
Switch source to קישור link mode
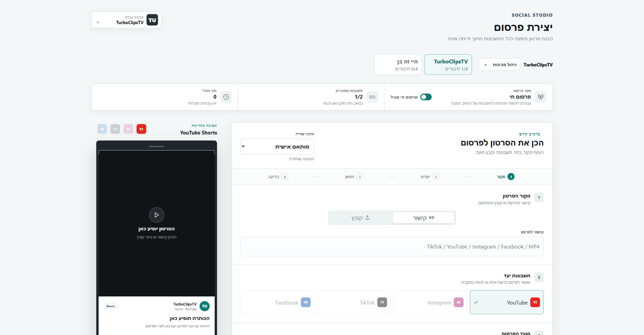click(423, 218)
